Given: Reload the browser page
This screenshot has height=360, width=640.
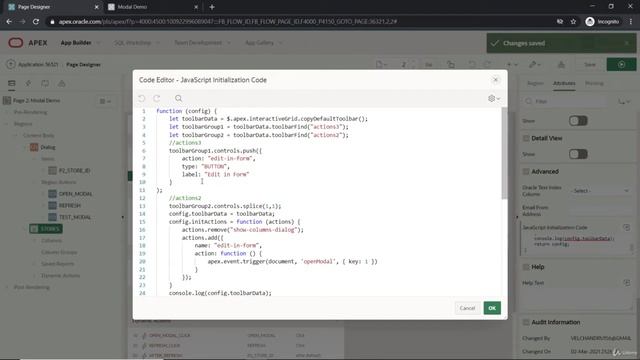Looking at the screenshot, I should point(36,22).
